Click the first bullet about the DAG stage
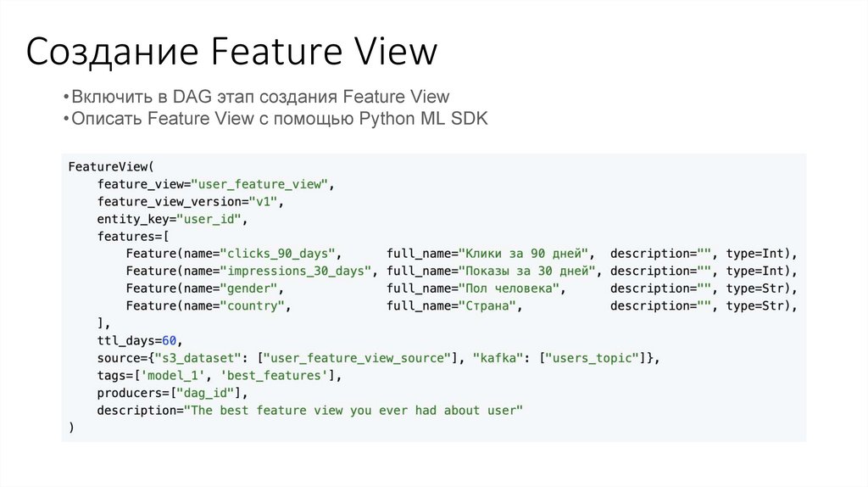This screenshot has width=868, height=487. [260, 97]
